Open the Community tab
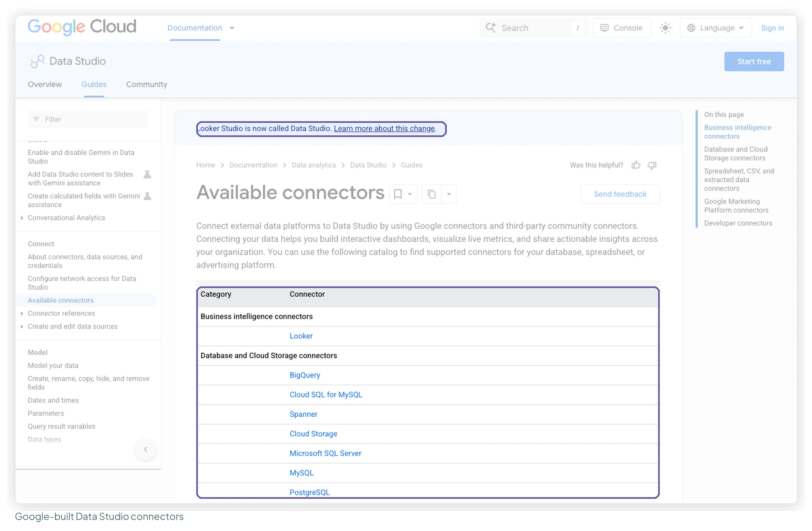 click(147, 85)
